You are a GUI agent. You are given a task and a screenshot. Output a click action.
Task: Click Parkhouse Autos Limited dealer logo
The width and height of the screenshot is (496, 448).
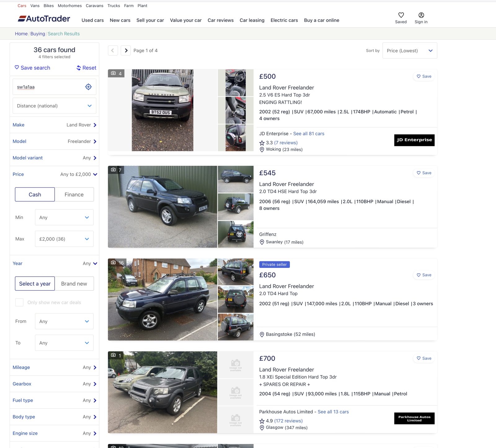[414, 418]
